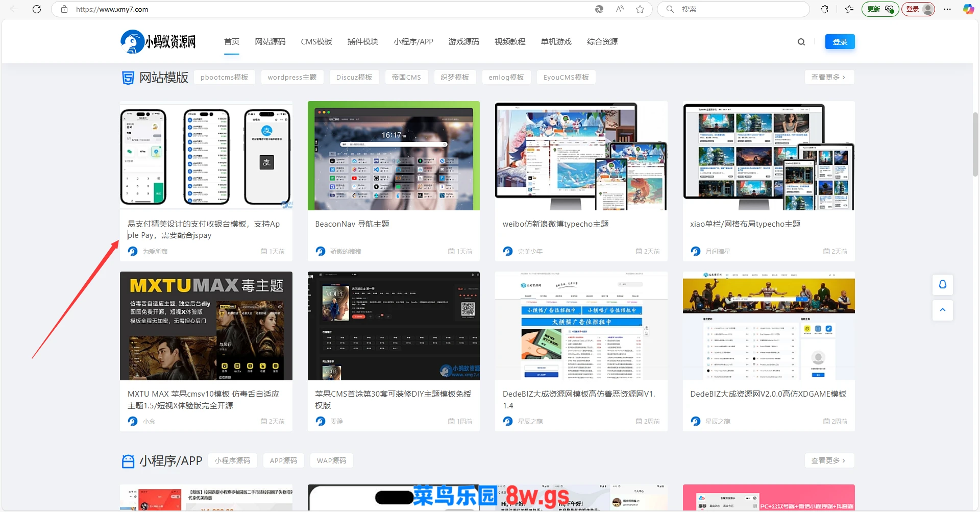Click the 网站模版 section icon
The width and height of the screenshot is (980, 512).
click(x=128, y=78)
